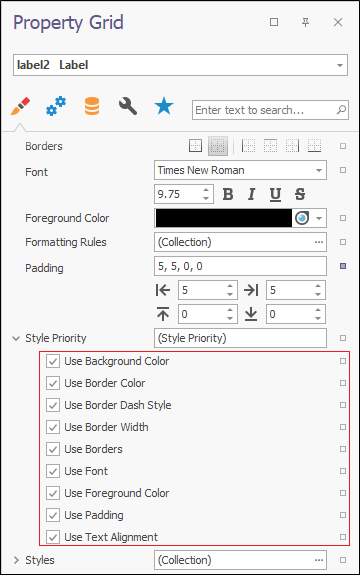
Task: Open the label2 Label component dropdown
Action: [x=340, y=65]
